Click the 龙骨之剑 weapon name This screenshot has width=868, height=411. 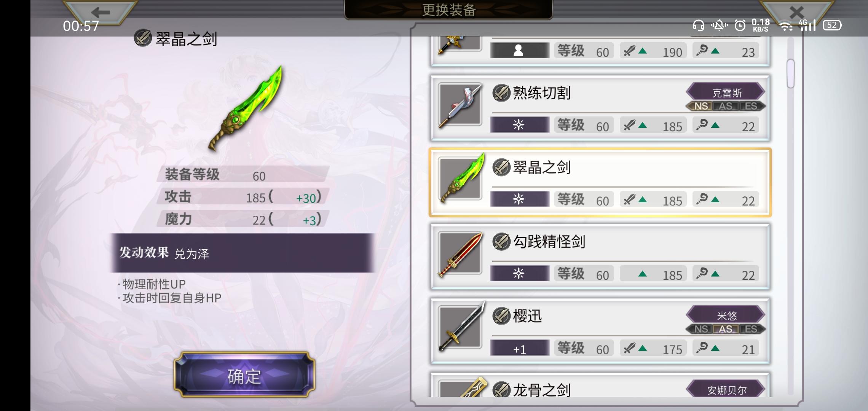[x=541, y=390]
